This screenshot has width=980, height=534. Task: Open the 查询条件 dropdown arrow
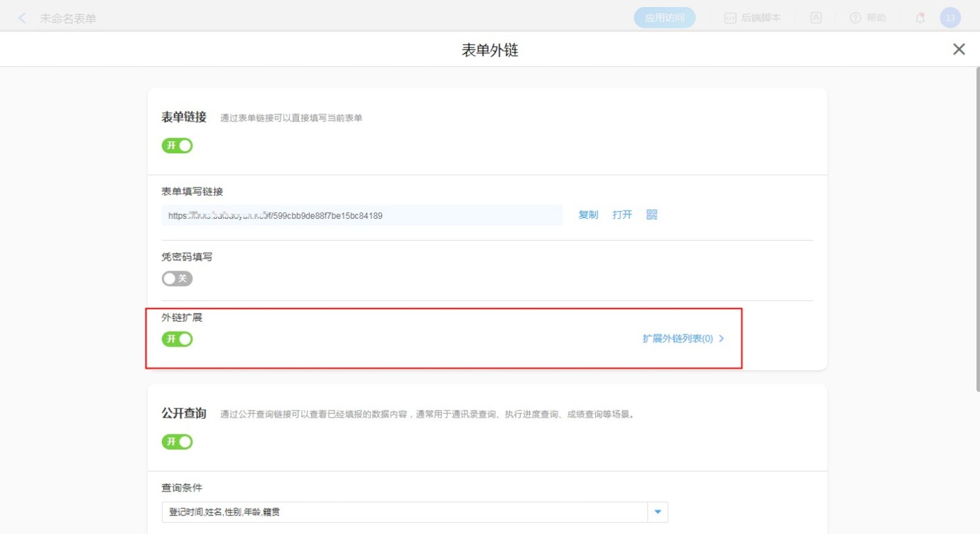pyautogui.click(x=658, y=512)
